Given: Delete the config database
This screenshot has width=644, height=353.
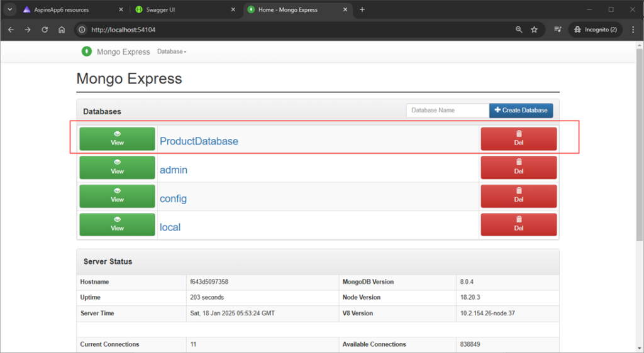Looking at the screenshot, I should (519, 196).
